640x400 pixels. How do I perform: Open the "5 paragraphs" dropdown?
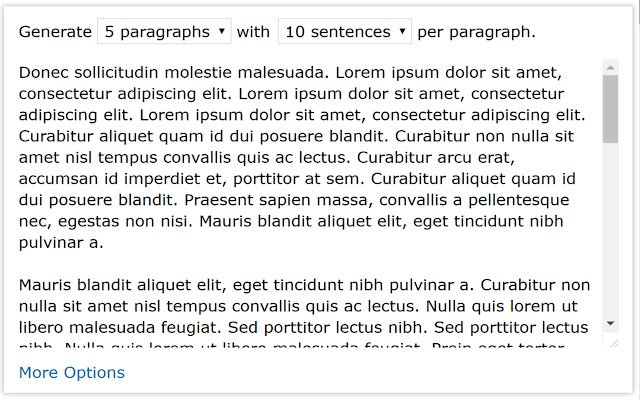(x=164, y=31)
